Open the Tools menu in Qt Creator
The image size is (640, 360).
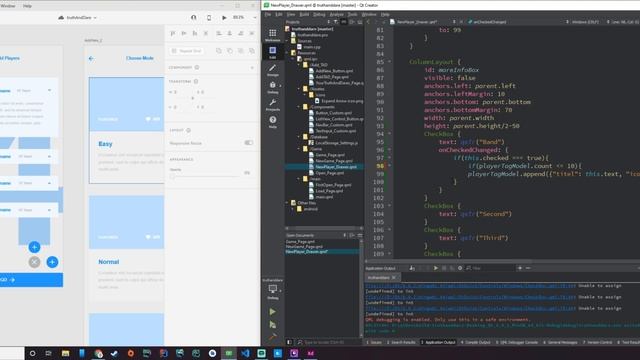click(x=352, y=14)
